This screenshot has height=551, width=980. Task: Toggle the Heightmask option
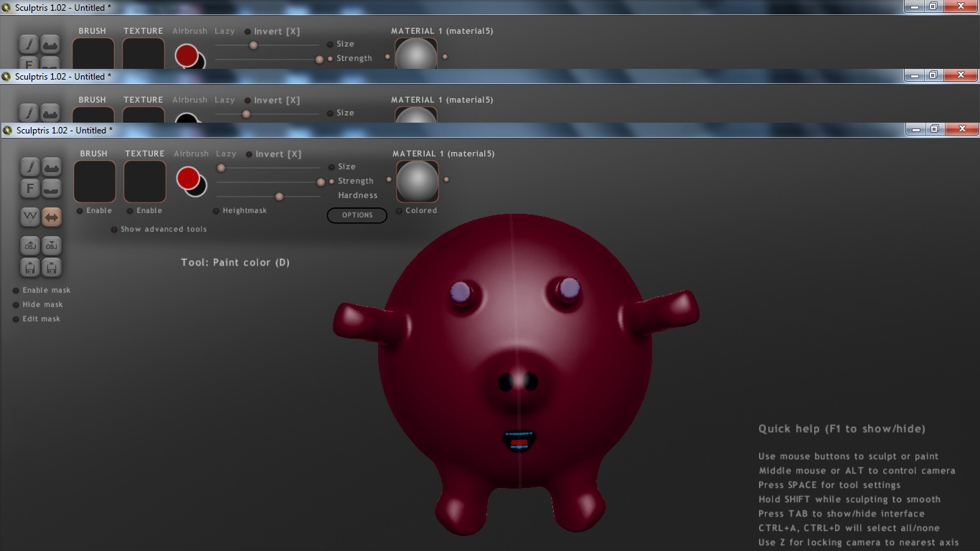(240, 211)
